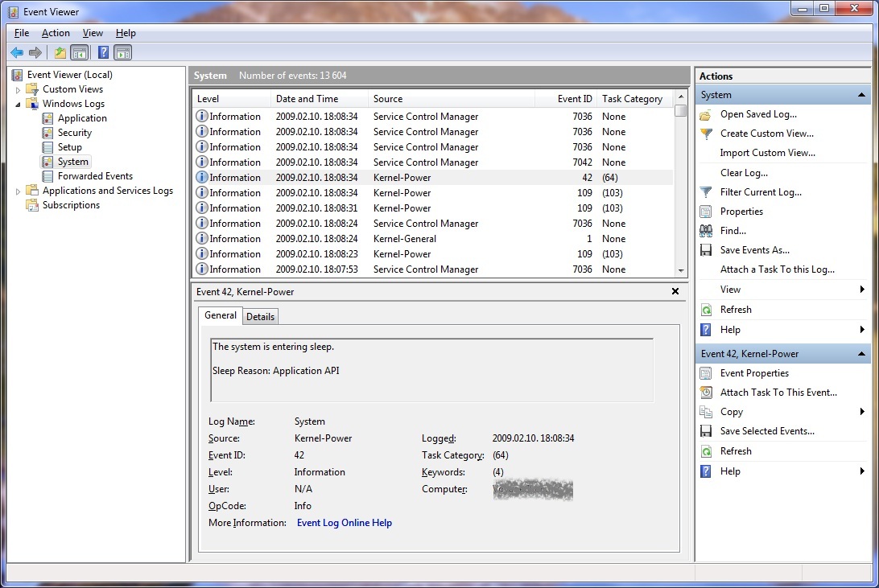Click the Open Saved Log folder icon
The image size is (879, 588).
click(706, 114)
